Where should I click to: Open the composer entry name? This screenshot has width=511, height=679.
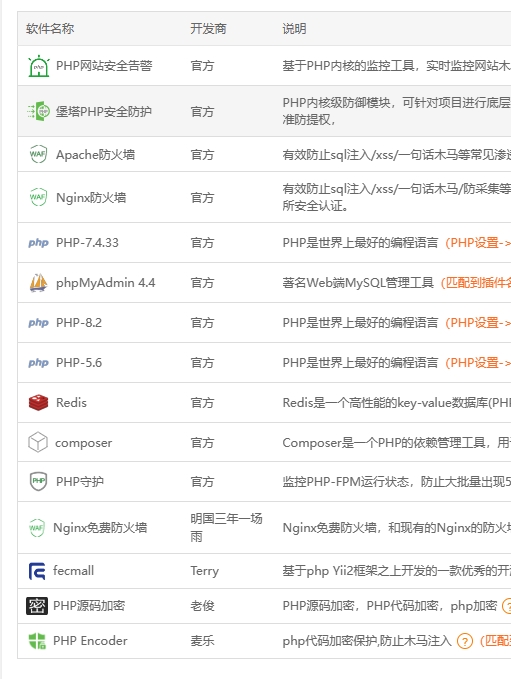pyautogui.click(x=84, y=443)
